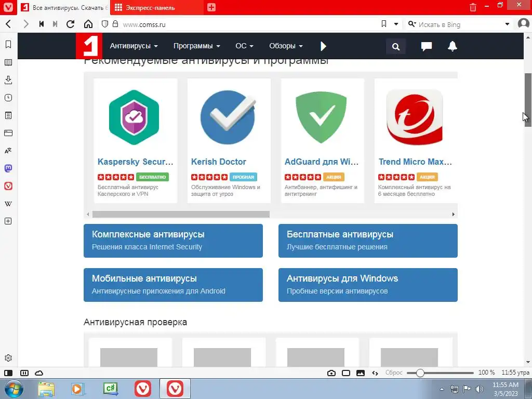Open a new tab with plus button
The image size is (532, 399).
(211, 7)
